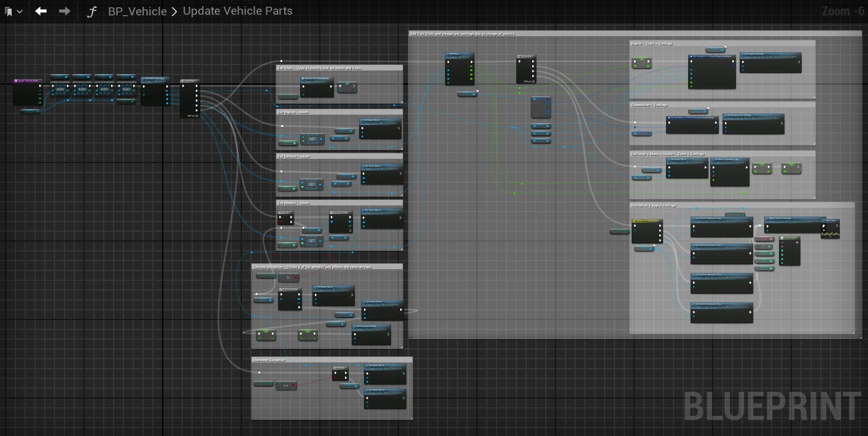Open the bookmarks dropdown in the graph toolbar
The width and height of the screenshot is (868, 436).
pos(14,11)
